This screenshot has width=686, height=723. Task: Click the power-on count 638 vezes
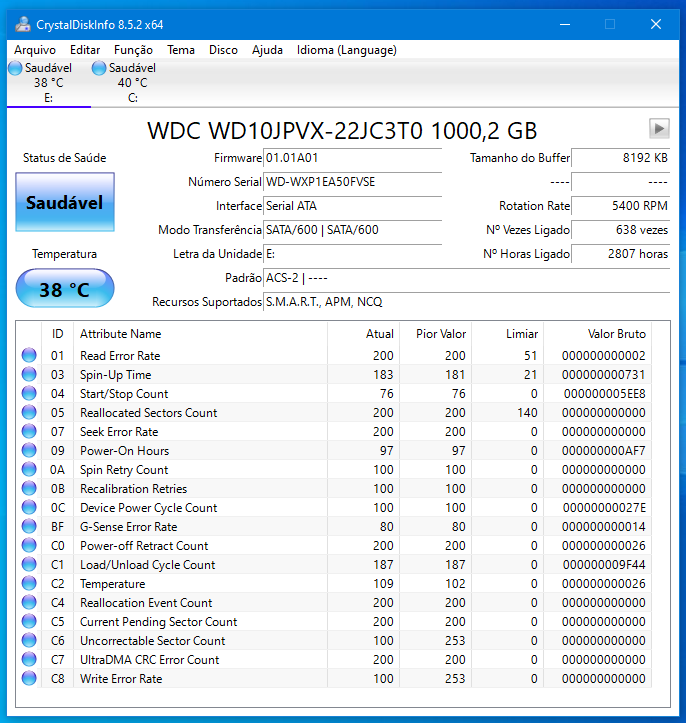click(621, 230)
